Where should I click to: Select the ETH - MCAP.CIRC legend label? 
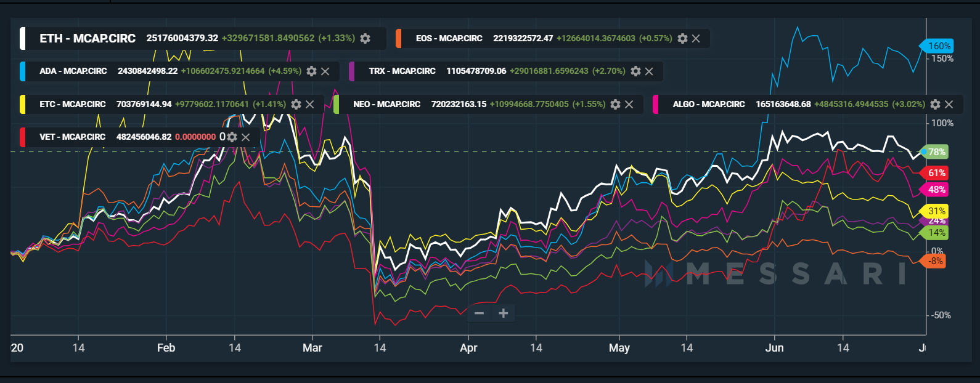[88, 38]
